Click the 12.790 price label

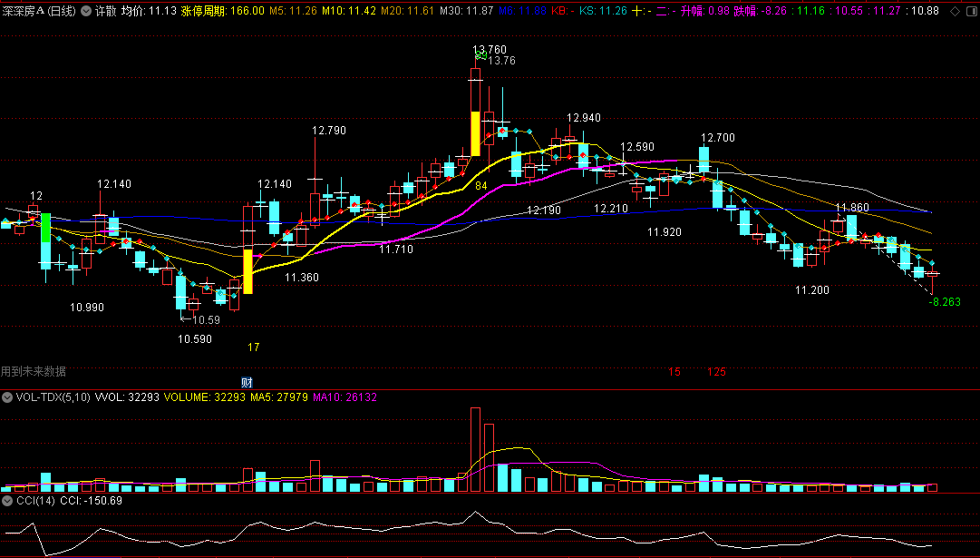point(329,130)
